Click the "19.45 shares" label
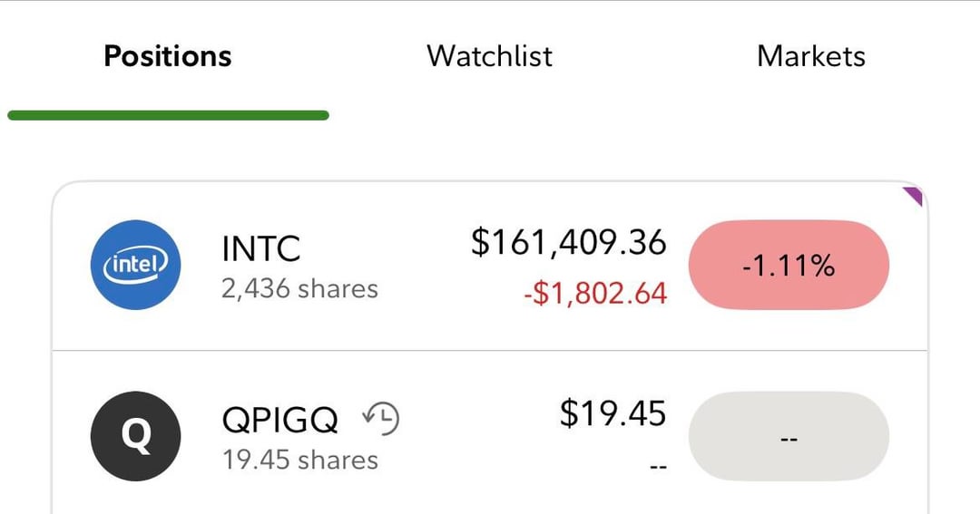This screenshot has height=514, width=980. coord(299,460)
